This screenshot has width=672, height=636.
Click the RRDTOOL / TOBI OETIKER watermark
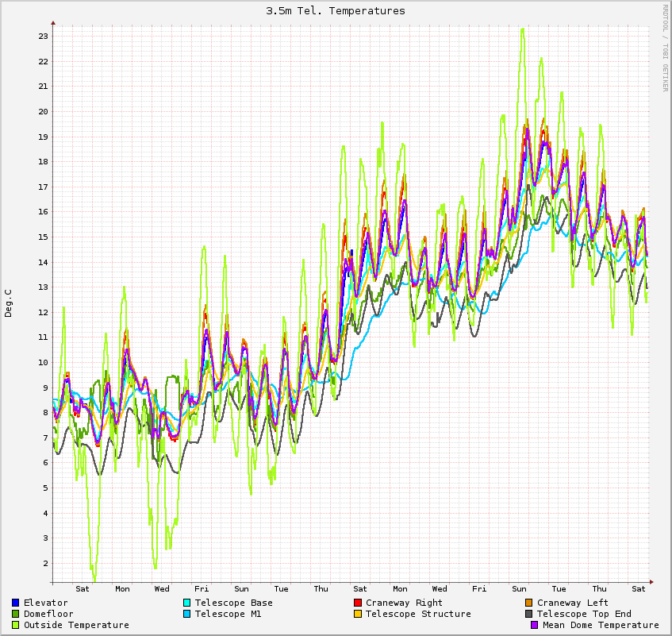coord(665,48)
